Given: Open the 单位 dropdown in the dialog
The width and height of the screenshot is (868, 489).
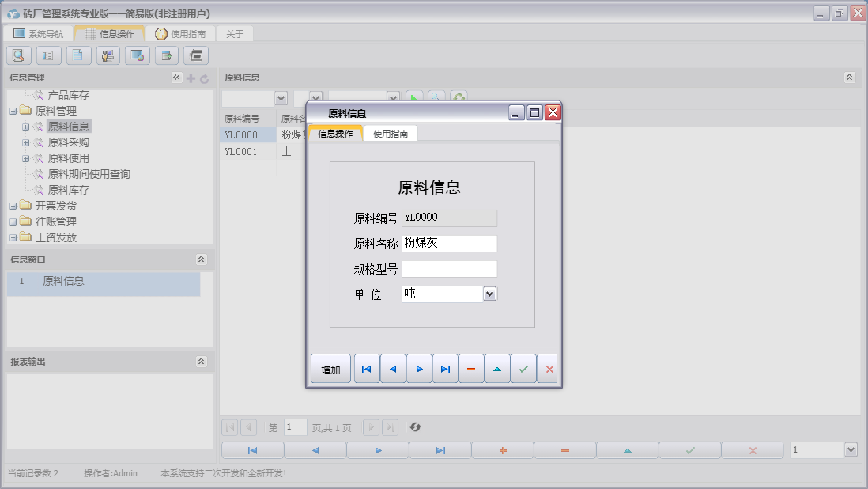Looking at the screenshot, I should 489,294.
